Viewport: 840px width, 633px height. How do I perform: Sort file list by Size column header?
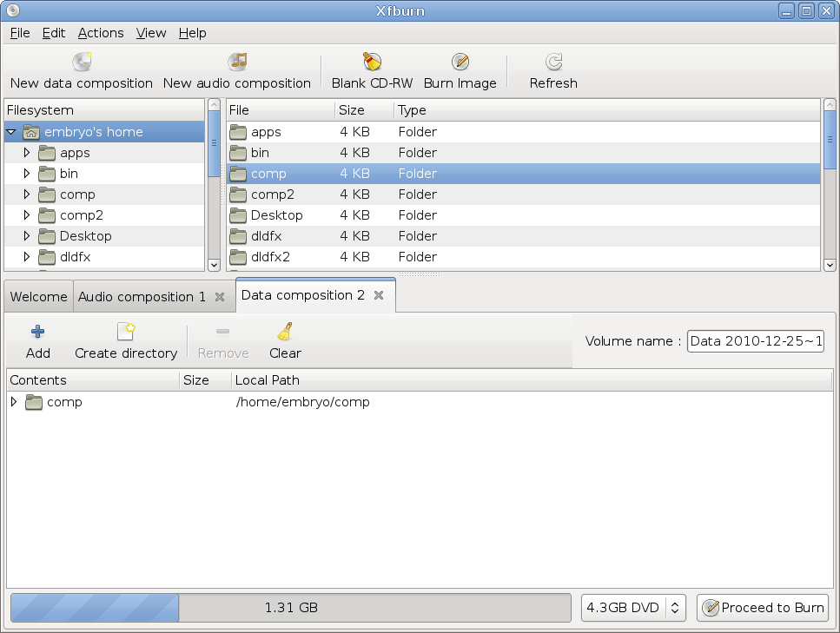point(364,110)
